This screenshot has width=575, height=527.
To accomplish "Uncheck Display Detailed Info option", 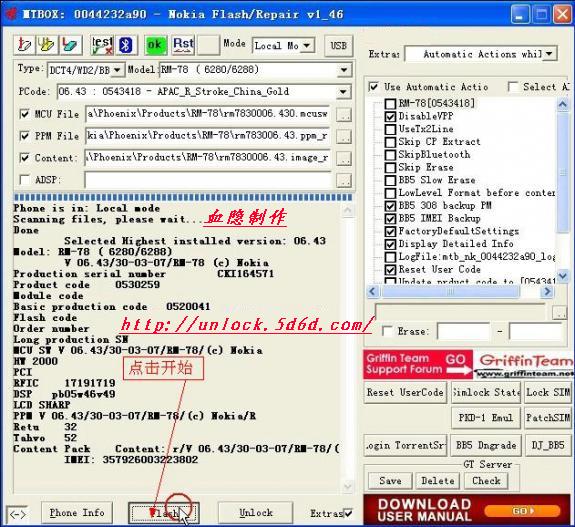I will 390,244.
